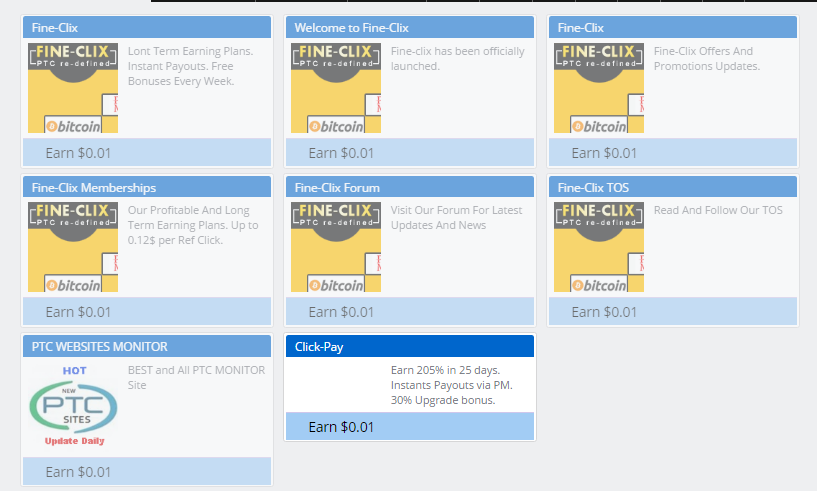Click 'Earn $0.01' under PTC WEBSITES MONITOR
This screenshot has height=491, width=817.
click(78, 472)
